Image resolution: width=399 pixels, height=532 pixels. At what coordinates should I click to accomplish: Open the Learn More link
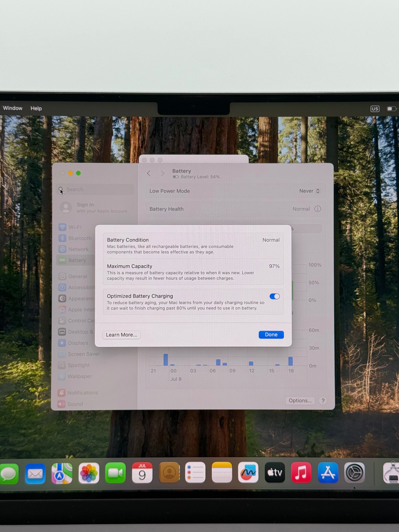122,335
